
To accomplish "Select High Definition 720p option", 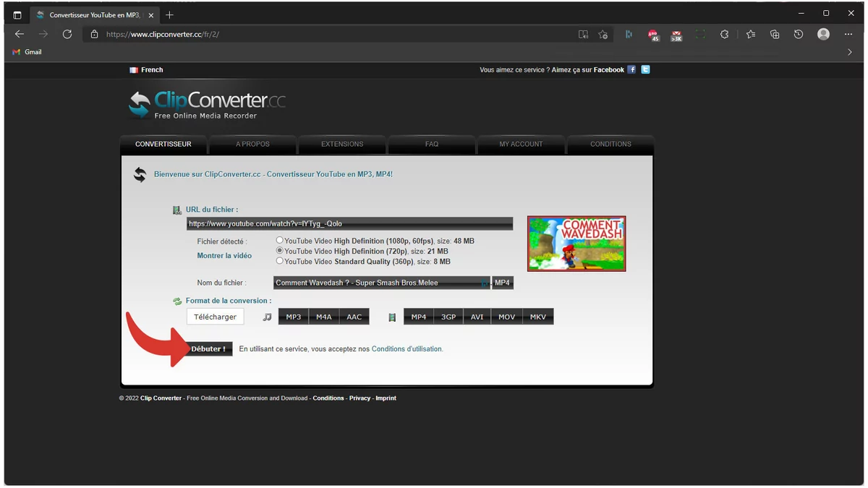I will [x=280, y=250].
